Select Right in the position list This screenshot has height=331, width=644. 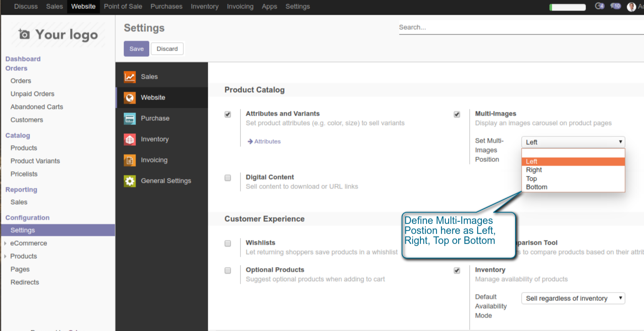(573, 170)
